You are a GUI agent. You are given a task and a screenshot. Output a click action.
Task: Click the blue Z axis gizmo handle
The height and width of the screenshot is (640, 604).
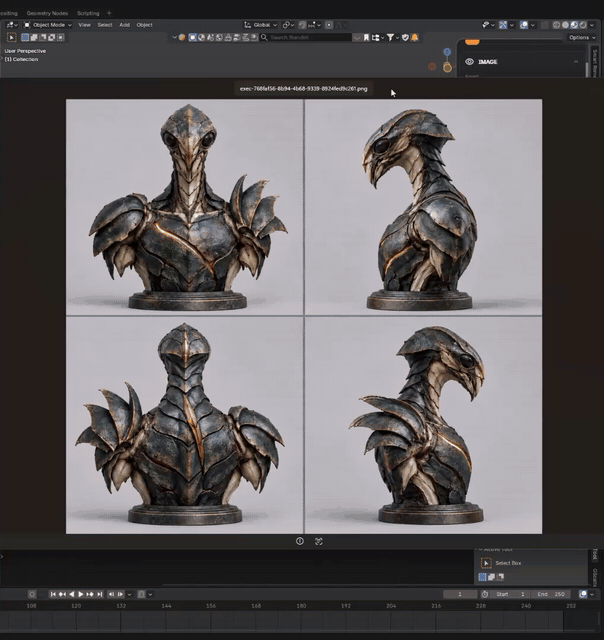tap(447, 51)
